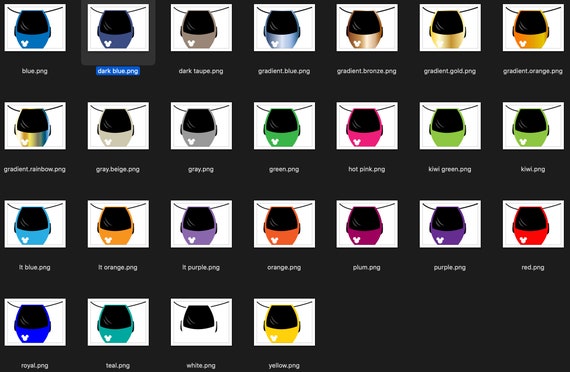Click the lt purple.png thumbnail
Image resolution: width=570 pixels, height=372 pixels.
(201, 224)
